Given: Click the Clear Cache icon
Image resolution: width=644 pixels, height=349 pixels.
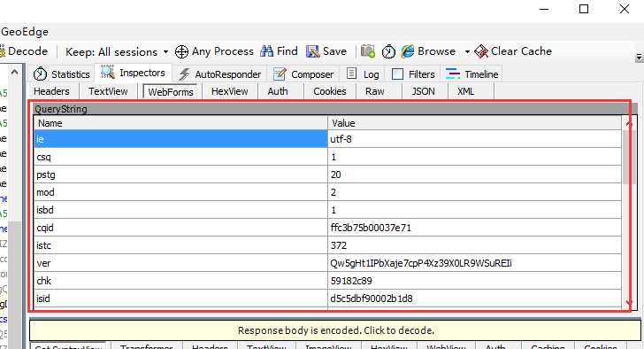Looking at the screenshot, I should tap(481, 51).
